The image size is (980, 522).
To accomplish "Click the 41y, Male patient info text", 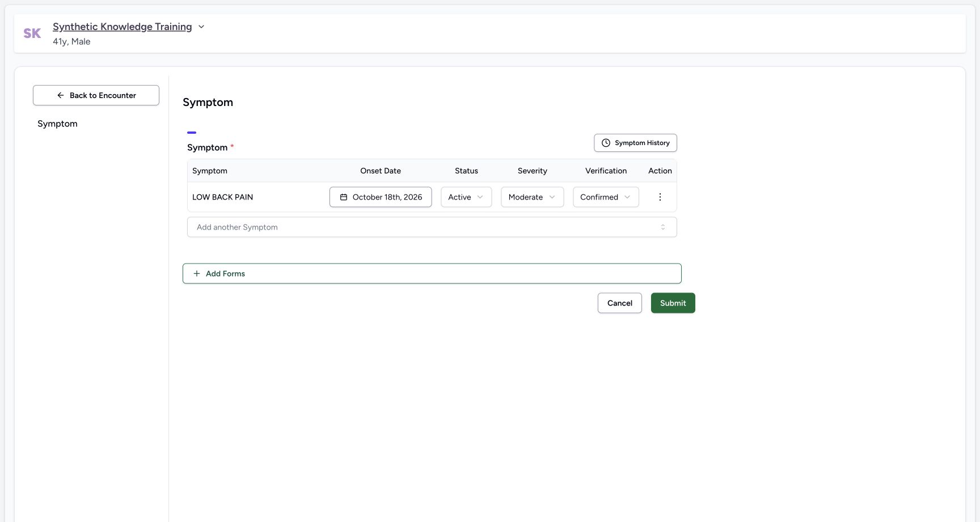I will [x=71, y=41].
